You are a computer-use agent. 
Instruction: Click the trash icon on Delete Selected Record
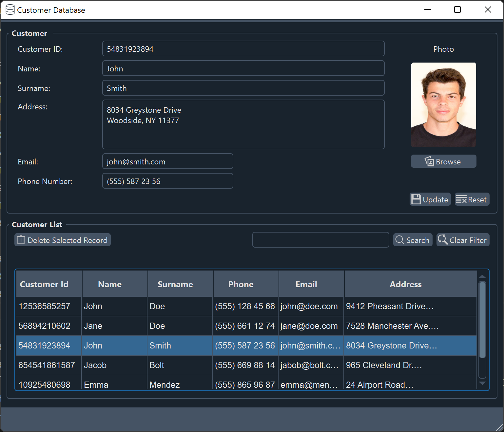21,240
